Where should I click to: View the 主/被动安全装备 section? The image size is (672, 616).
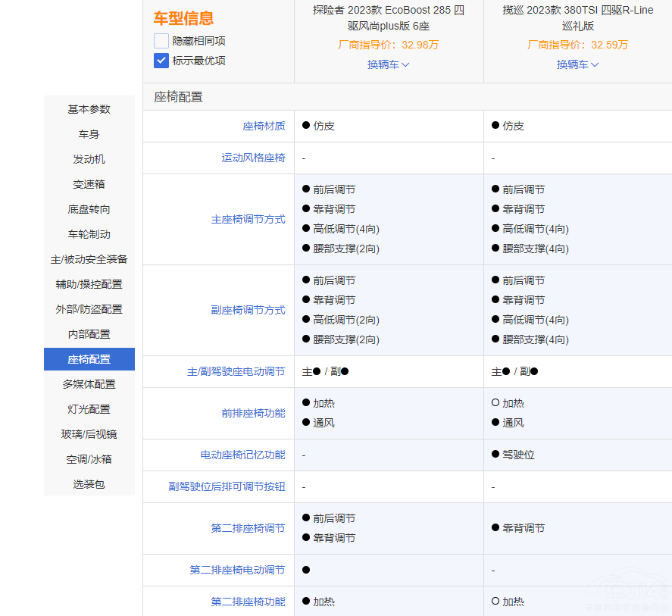(89, 259)
